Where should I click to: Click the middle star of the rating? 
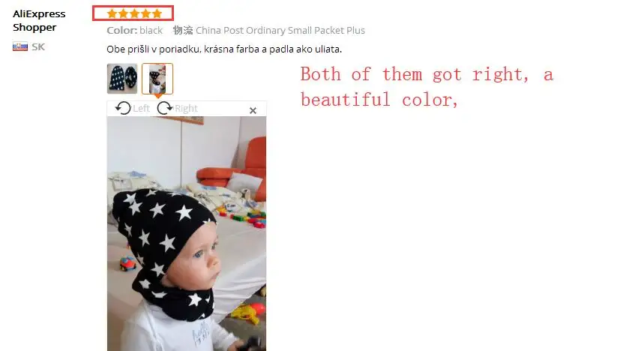(x=134, y=13)
